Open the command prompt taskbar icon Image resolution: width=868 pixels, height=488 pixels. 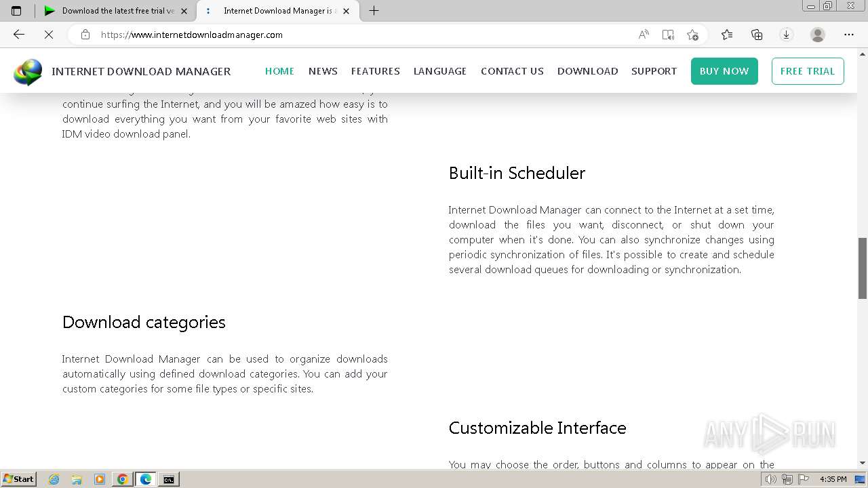click(x=168, y=479)
